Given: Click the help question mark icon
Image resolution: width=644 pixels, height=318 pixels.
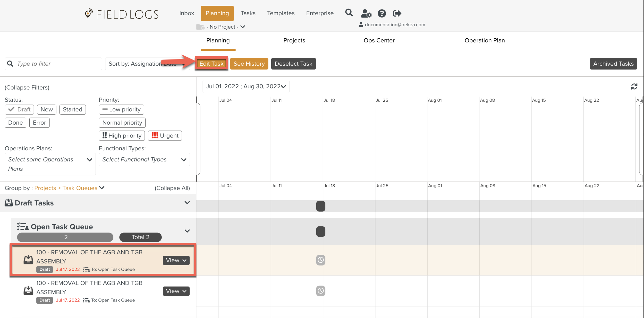Looking at the screenshot, I should click(382, 13).
